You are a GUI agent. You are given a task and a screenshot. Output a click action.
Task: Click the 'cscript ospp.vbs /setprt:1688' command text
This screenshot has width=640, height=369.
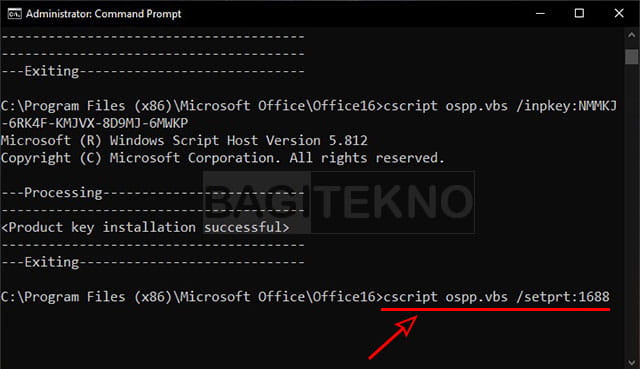(496, 297)
